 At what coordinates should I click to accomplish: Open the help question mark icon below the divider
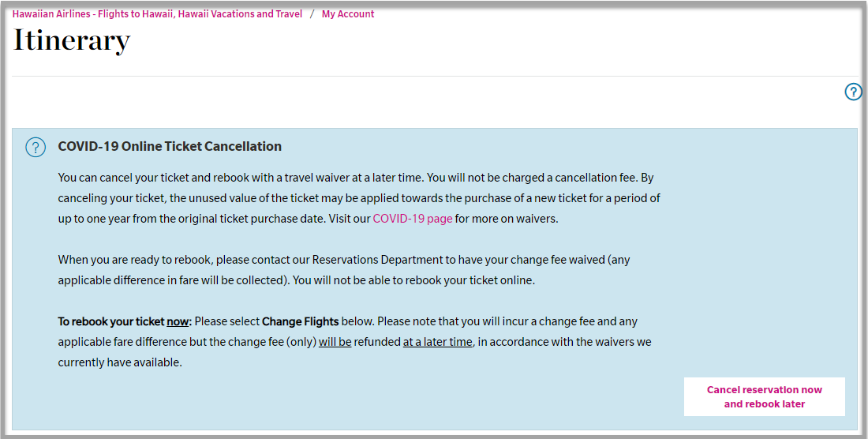pyautogui.click(x=853, y=92)
